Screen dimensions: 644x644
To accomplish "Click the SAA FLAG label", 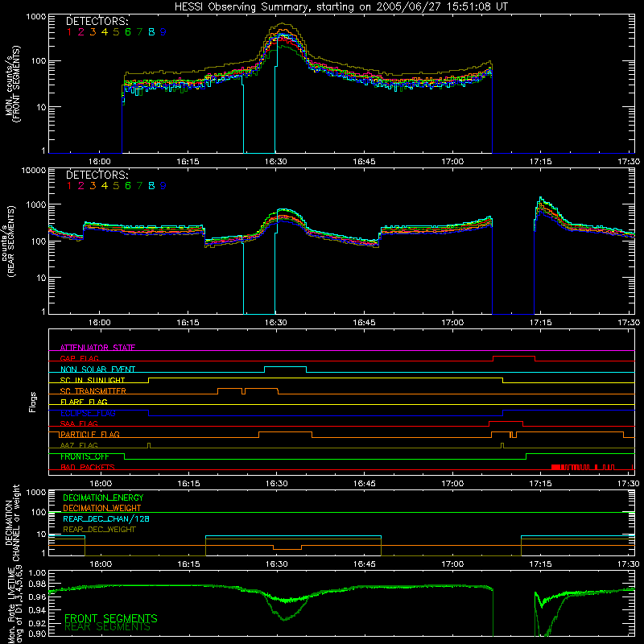I will [x=79, y=423].
